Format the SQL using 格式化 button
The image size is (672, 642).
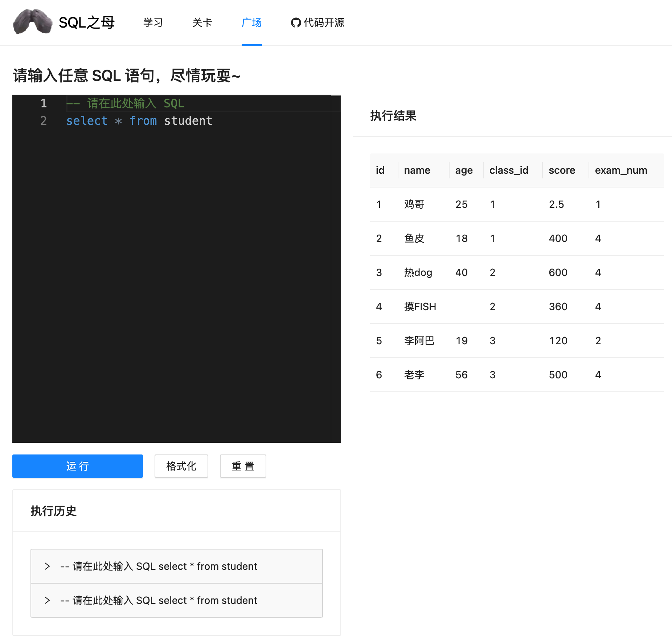(x=181, y=466)
